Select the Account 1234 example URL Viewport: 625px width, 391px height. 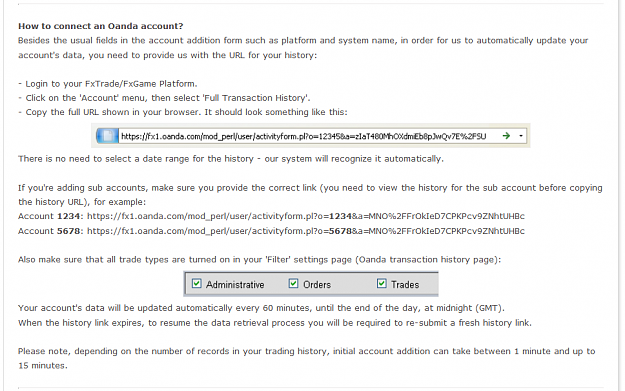click(x=306, y=216)
